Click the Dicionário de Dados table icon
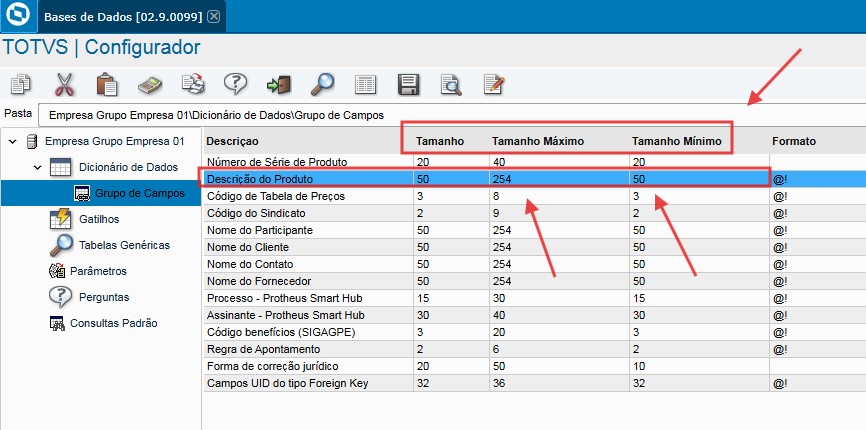Image resolution: width=866 pixels, height=430 pixels. 60,167
